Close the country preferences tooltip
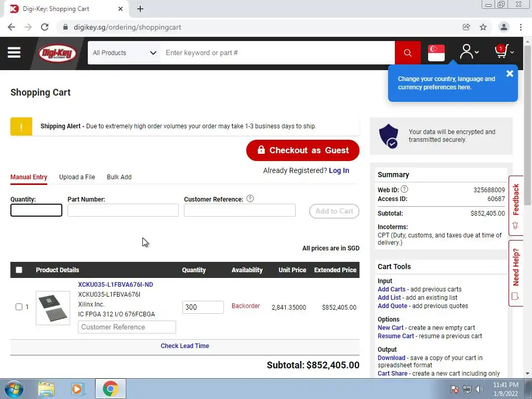 [510, 73]
